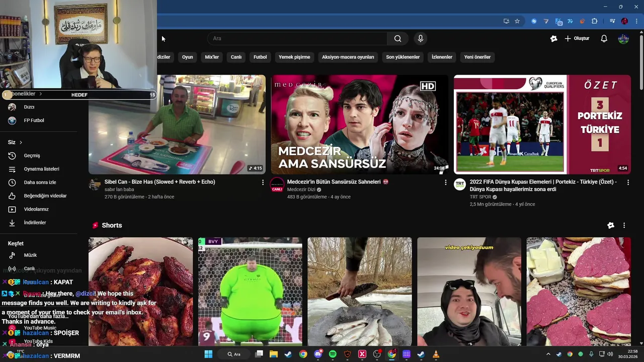Click the Oluştur create button
This screenshot has width=644, height=362.
[577, 39]
